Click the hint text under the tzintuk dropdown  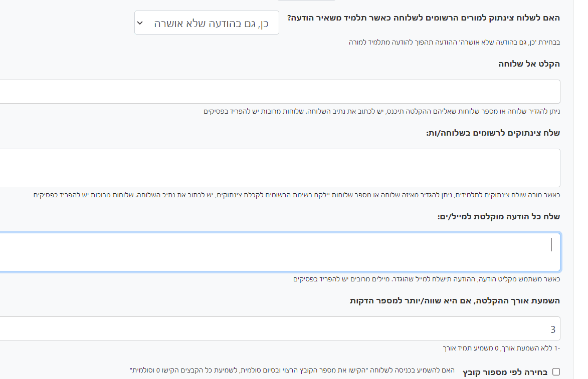click(x=454, y=42)
